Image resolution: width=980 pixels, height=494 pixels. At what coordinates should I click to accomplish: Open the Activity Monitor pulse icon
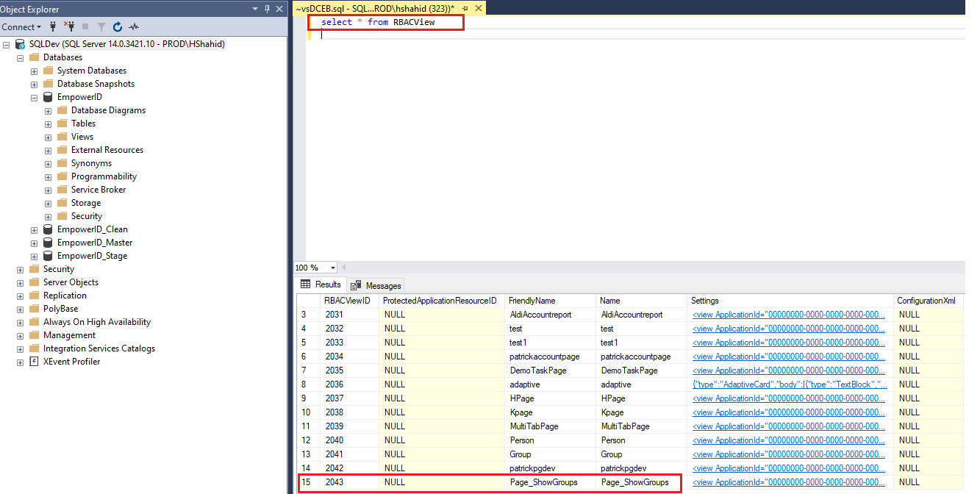tap(133, 26)
